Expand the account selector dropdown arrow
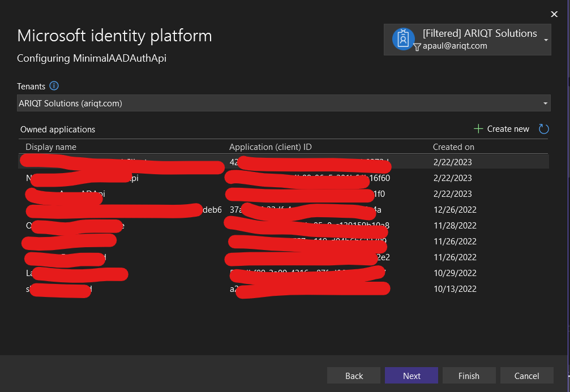570x392 pixels. (x=546, y=40)
